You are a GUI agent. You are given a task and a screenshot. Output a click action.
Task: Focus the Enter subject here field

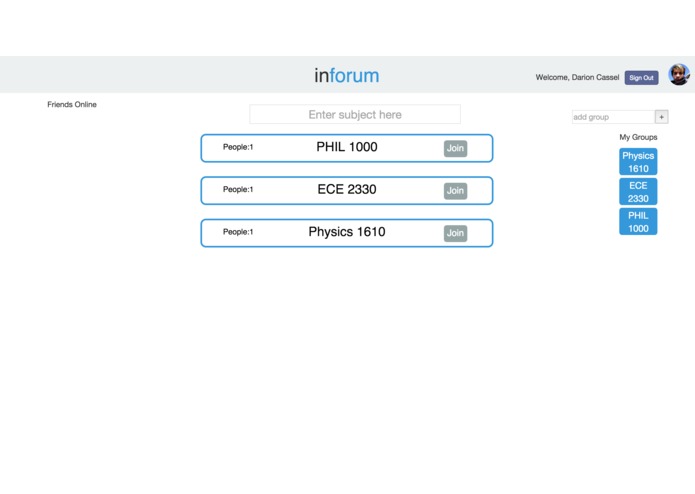pos(355,114)
